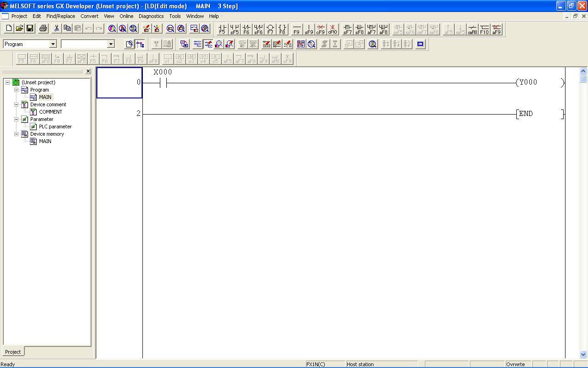Draw a horizontal line (F9)
This screenshot has width=588, height=368.
click(x=297, y=29)
